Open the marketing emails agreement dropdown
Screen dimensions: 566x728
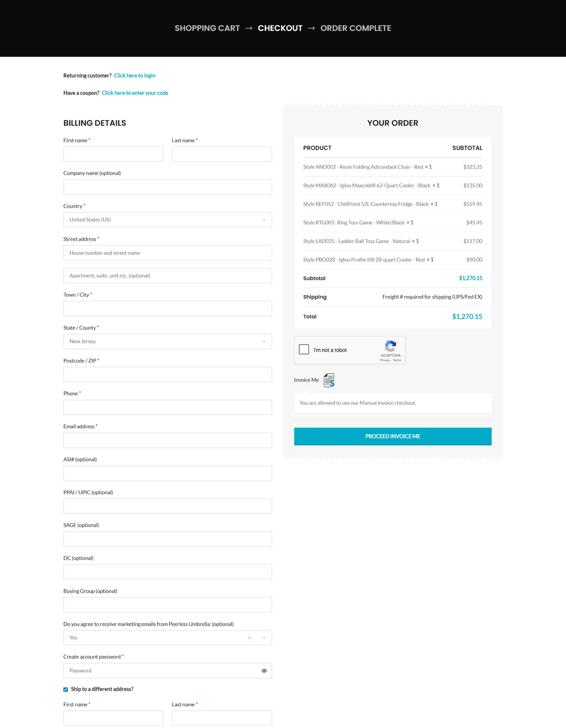264,638
